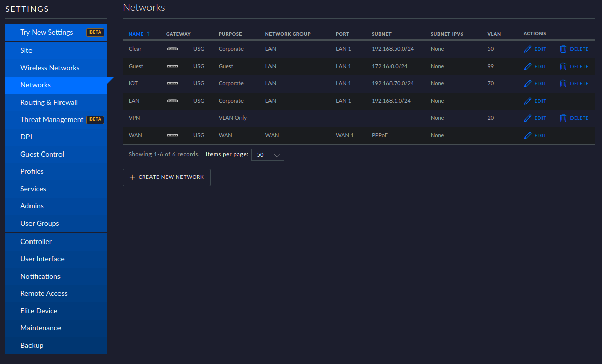
Task: Go to Admins settings
Action: (56, 206)
